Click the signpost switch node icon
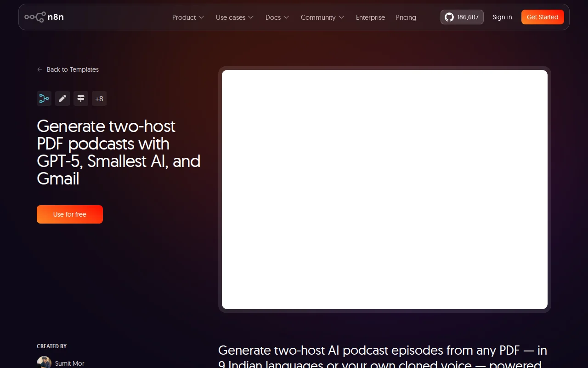588x368 pixels. tap(81, 98)
